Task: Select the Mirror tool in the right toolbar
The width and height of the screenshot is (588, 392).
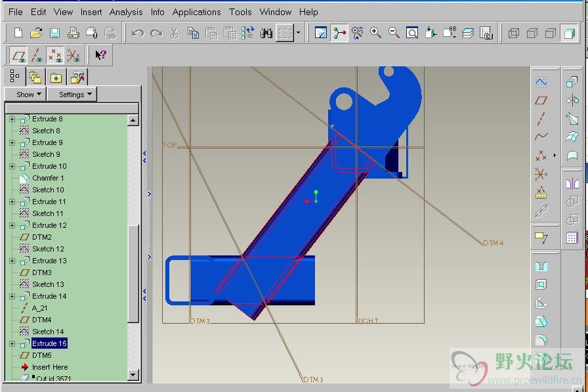Action: (x=572, y=183)
